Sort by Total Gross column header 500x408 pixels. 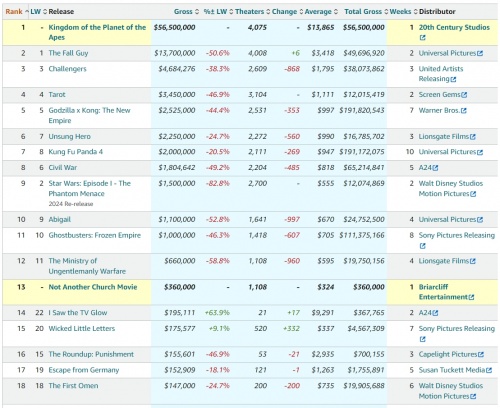coord(363,12)
